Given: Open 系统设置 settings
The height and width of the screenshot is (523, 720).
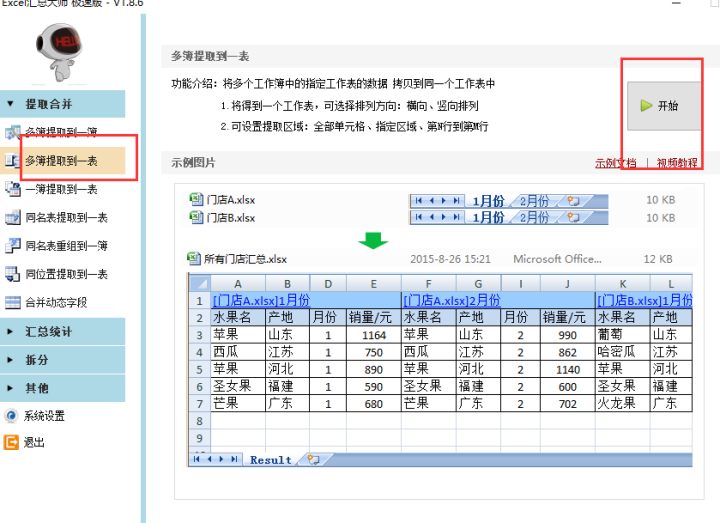Looking at the screenshot, I should point(44,416).
